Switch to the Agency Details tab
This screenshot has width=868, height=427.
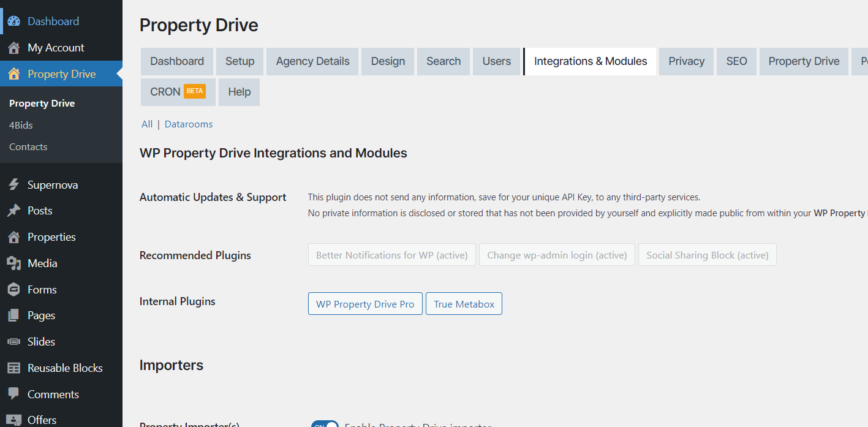pos(312,61)
